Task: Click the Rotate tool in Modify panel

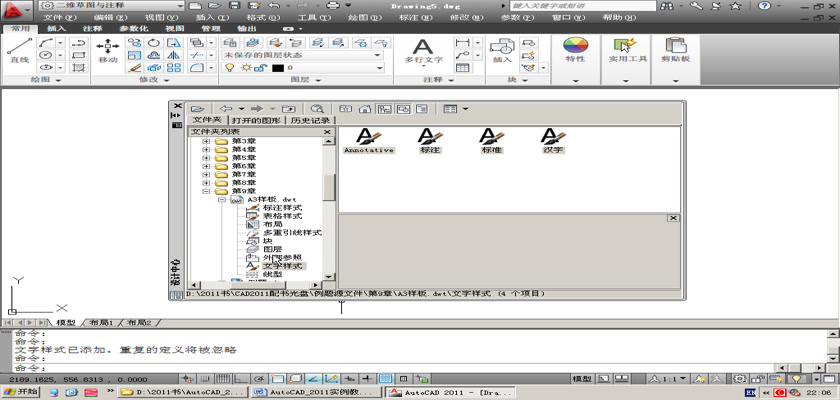Action: point(154,43)
